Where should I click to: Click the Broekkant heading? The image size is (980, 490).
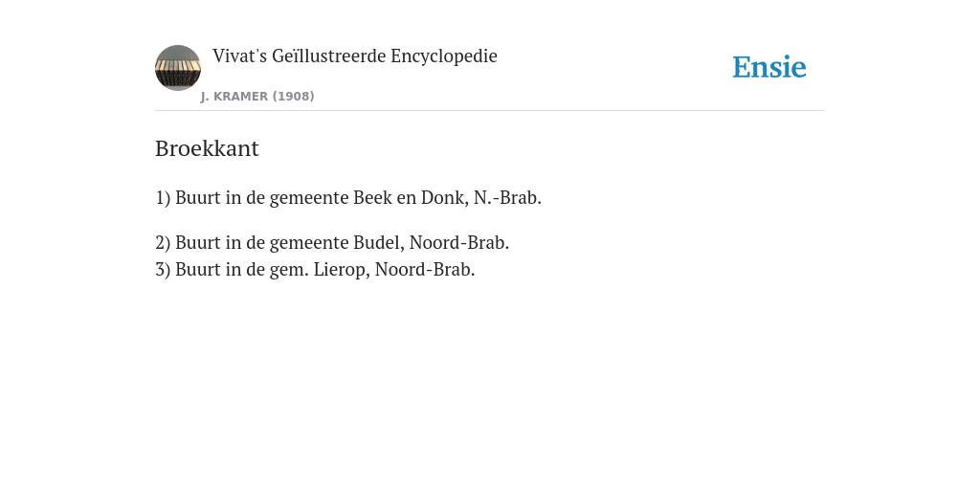[207, 148]
